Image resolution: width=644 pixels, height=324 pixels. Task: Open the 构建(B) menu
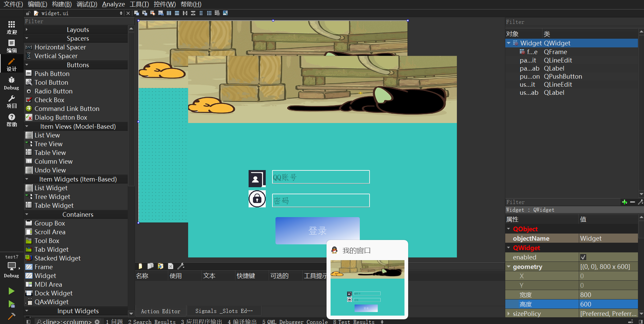pos(62,4)
